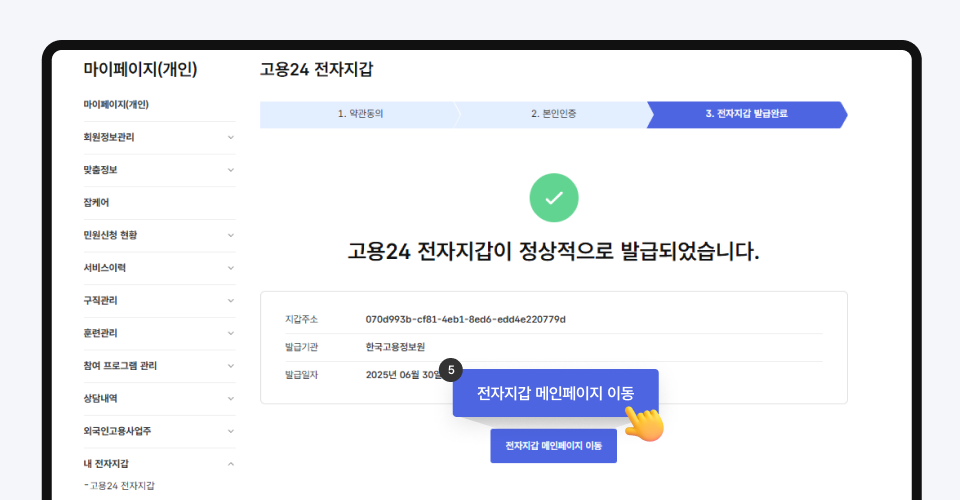Expand chevron beside 참여 프로그램 관리

tap(231, 365)
